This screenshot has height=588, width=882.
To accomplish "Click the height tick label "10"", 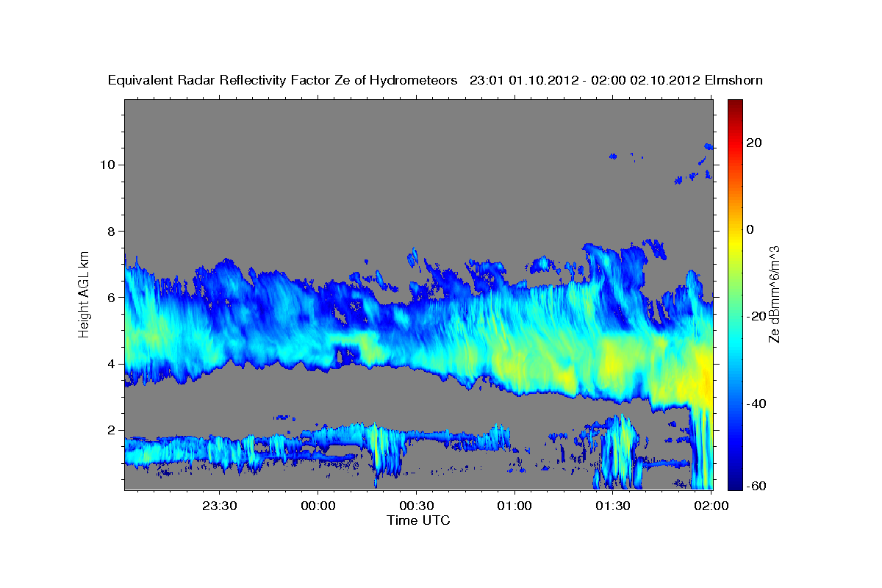I will click(107, 164).
